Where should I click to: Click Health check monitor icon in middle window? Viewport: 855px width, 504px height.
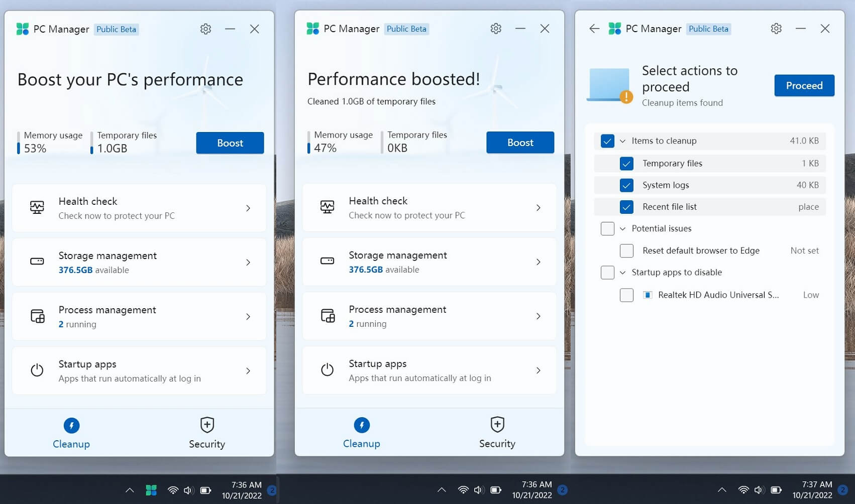point(328,207)
